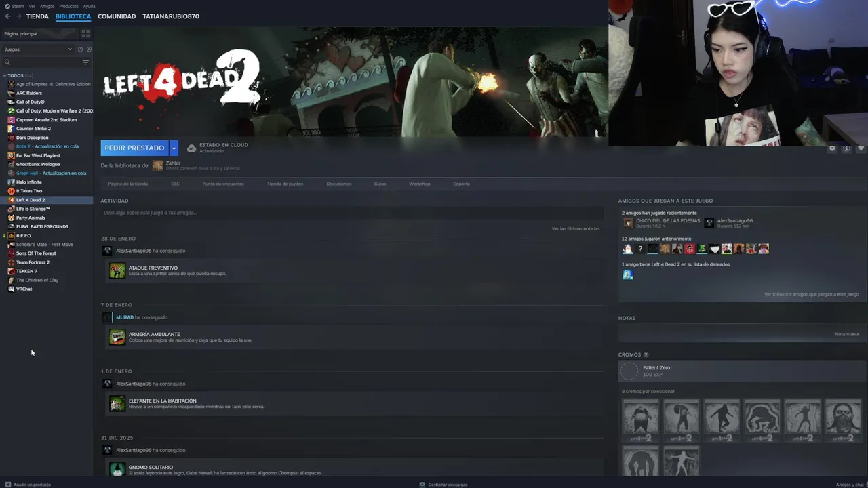Open Ataque Preventivo achievement icon
Viewport: 868px width, 488px height.
click(x=117, y=270)
